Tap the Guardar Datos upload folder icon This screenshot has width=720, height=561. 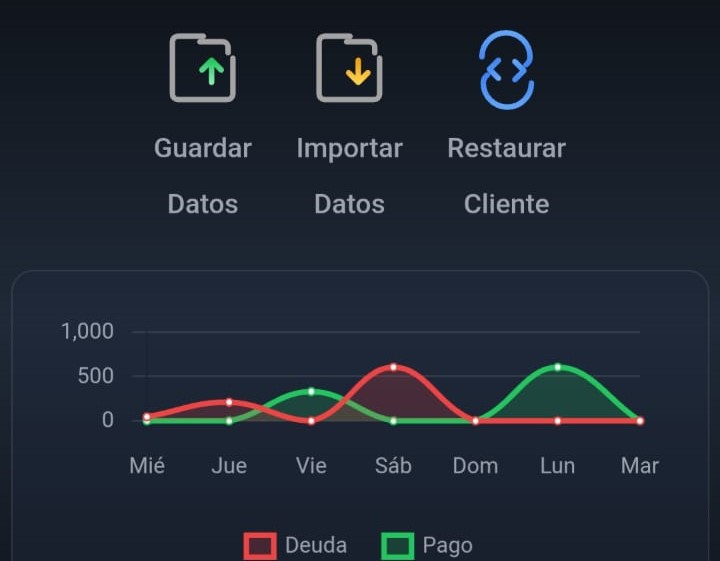pyautogui.click(x=202, y=68)
